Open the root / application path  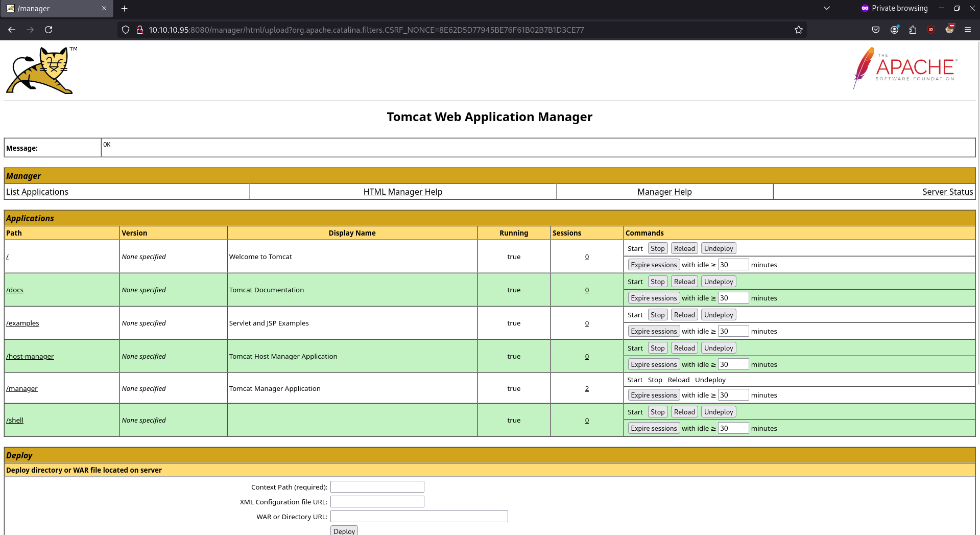pyautogui.click(x=7, y=257)
